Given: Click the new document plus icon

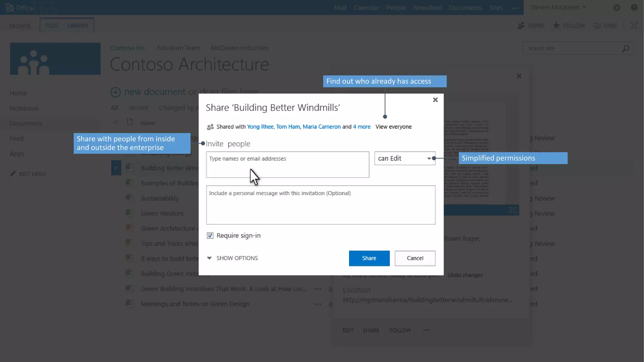Looking at the screenshot, I should click(115, 92).
